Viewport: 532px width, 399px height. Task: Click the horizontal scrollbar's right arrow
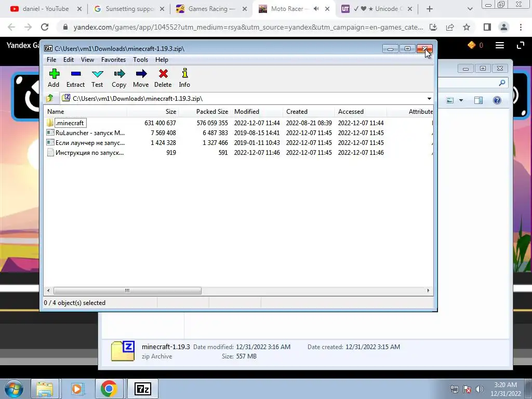click(428, 291)
